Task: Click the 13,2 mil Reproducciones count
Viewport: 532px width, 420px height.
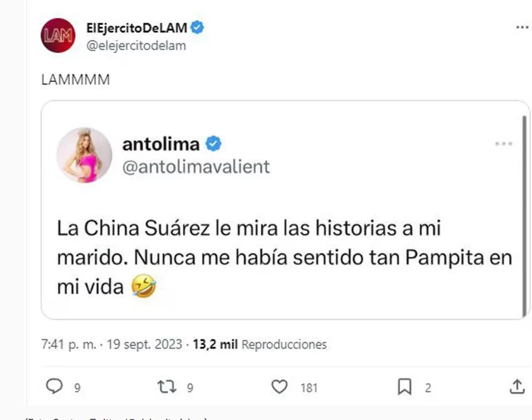Action: [260, 344]
